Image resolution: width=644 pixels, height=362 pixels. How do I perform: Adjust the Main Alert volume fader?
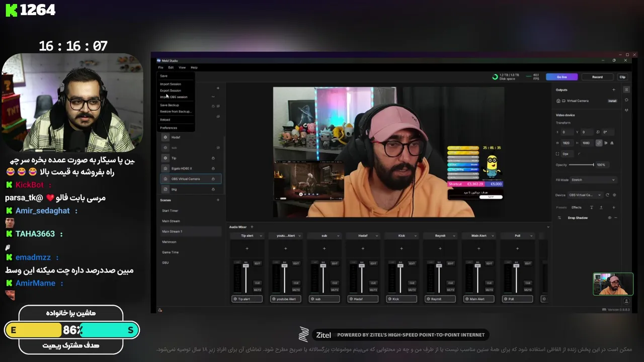click(477, 265)
